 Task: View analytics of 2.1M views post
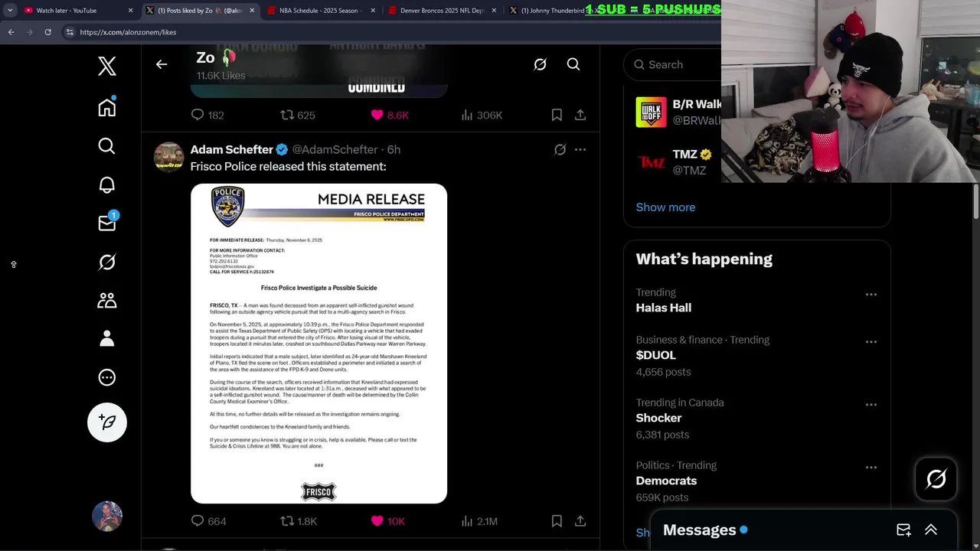click(479, 521)
